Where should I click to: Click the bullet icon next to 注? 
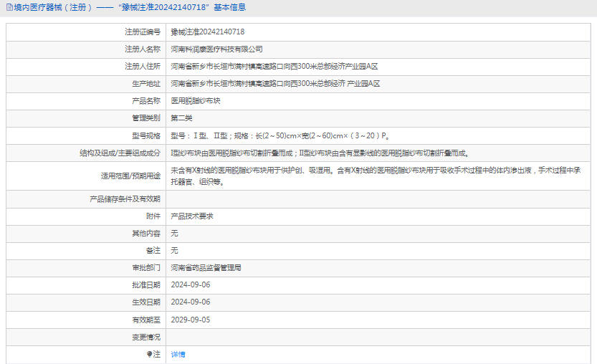tap(149, 354)
